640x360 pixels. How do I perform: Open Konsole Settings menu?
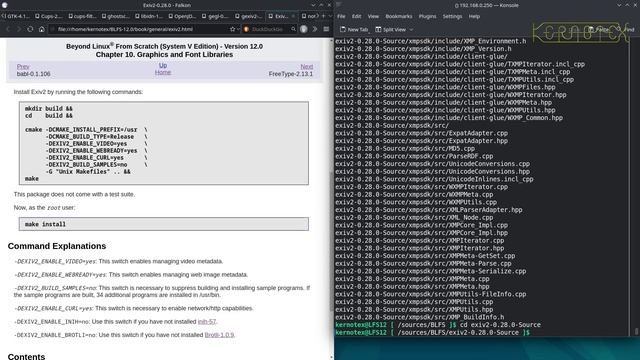tap(452, 17)
